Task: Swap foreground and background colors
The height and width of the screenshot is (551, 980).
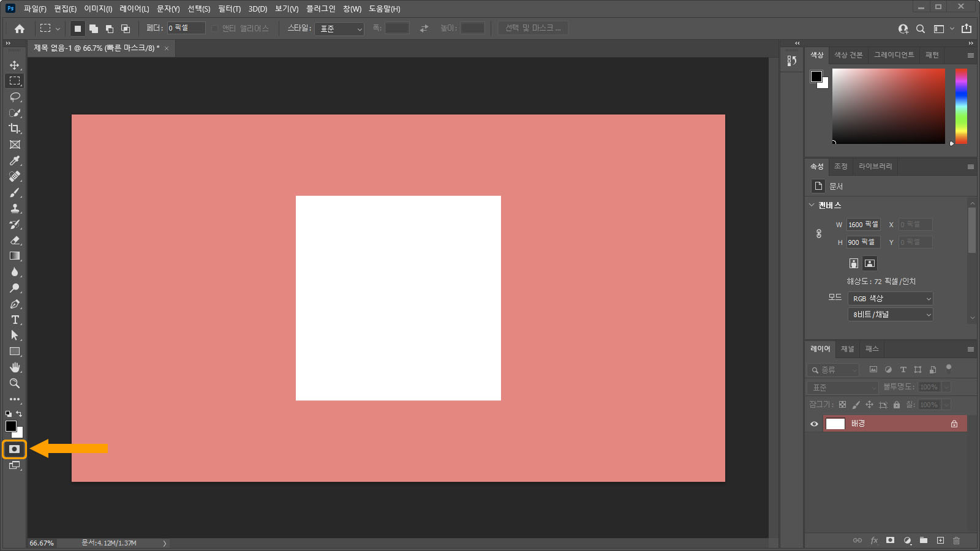Action: tap(19, 414)
